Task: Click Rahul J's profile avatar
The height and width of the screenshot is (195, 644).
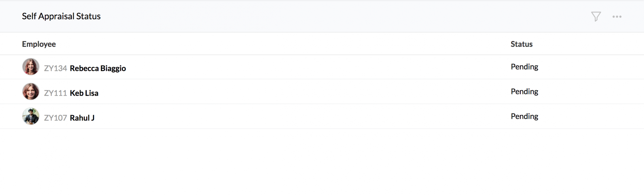Action: pos(31,116)
